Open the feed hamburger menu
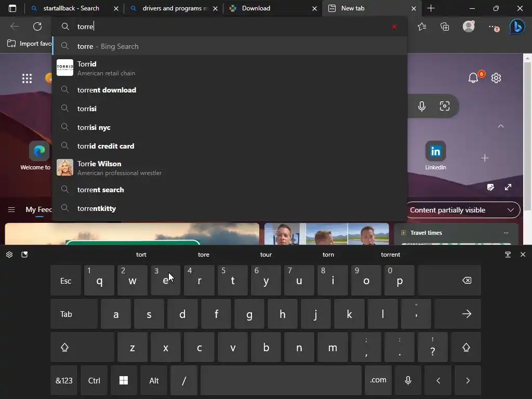The width and height of the screenshot is (532, 399). 11,210
